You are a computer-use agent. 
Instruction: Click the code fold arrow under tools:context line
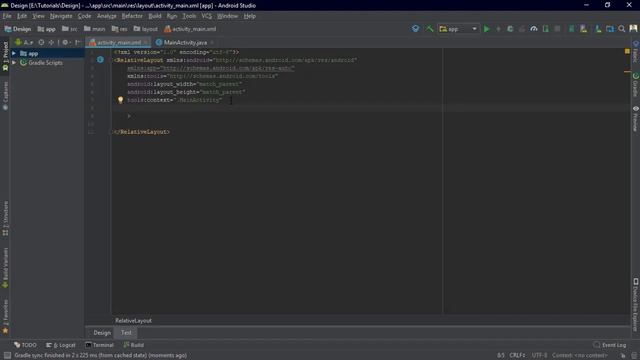pyautogui.click(x=129, y=116)
